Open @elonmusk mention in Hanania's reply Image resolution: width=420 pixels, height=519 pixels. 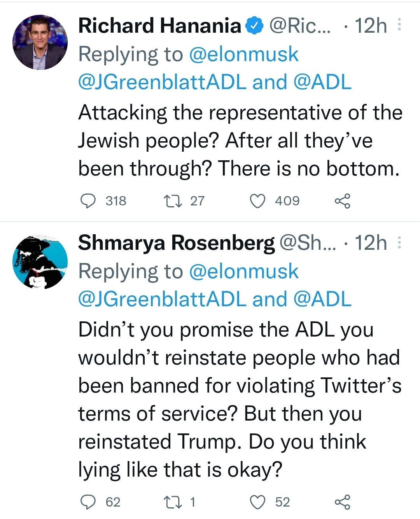click(x=244, y=54)
